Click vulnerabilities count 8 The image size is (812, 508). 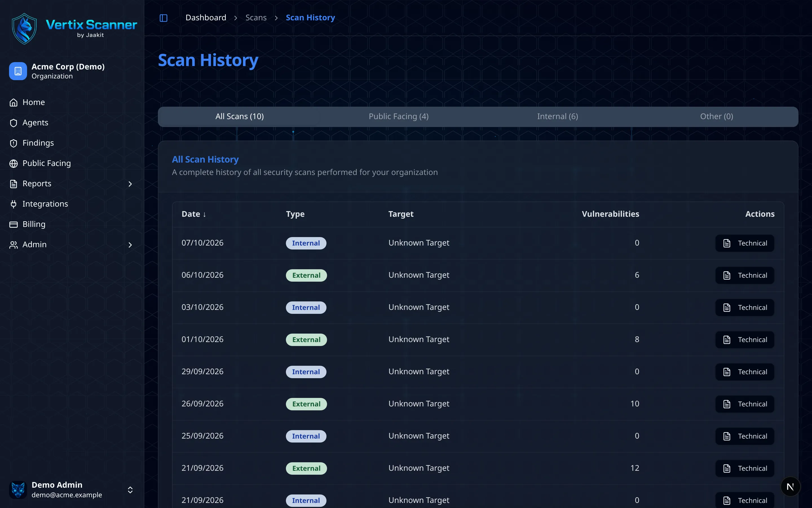637,339
